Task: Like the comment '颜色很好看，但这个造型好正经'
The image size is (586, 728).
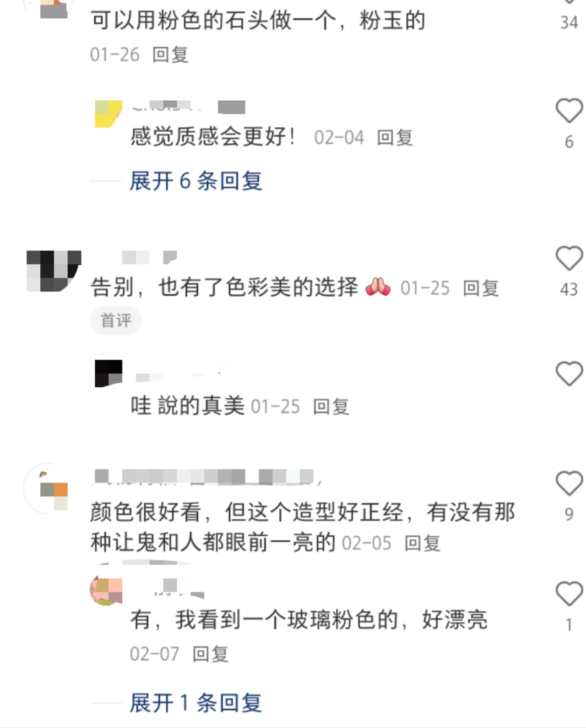Action: [x=569, y=484]
